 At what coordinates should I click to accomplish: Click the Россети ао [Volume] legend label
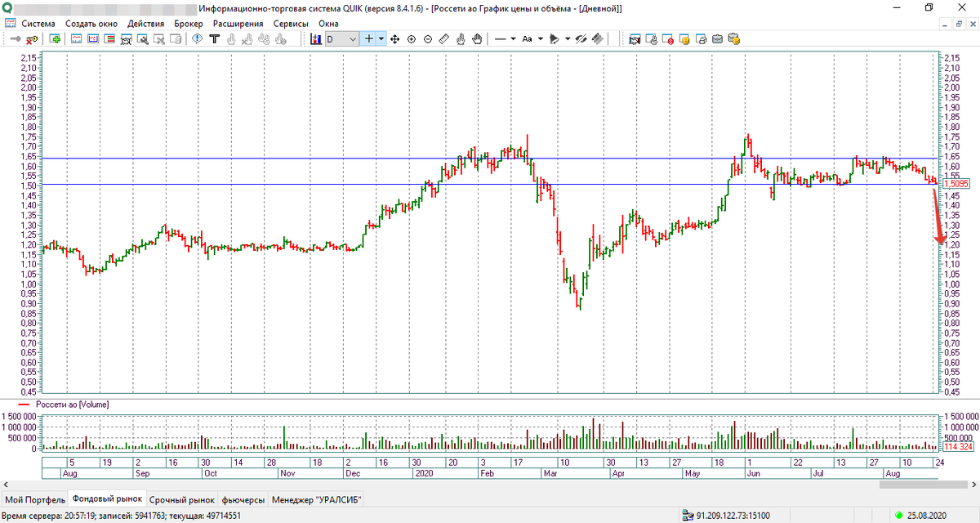[x=72, y=405]
